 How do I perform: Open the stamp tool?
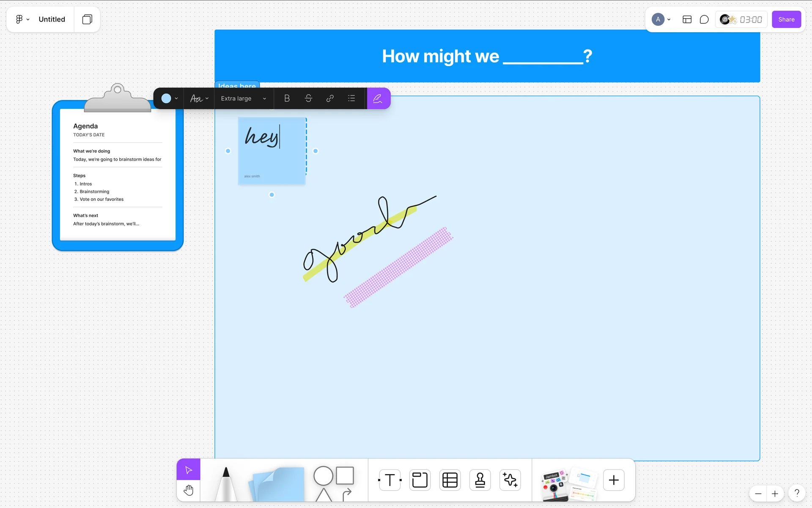pos(480,480)
